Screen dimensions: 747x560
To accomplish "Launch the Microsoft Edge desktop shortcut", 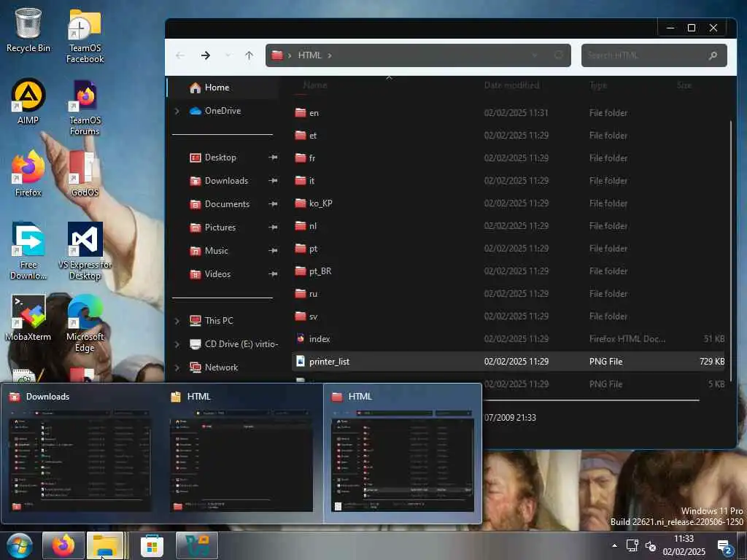I will [x=85, y=323].
